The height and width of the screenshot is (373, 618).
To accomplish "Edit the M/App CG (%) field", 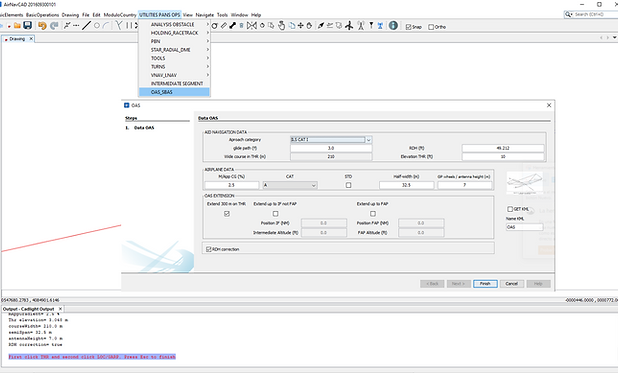I will 232,185.
